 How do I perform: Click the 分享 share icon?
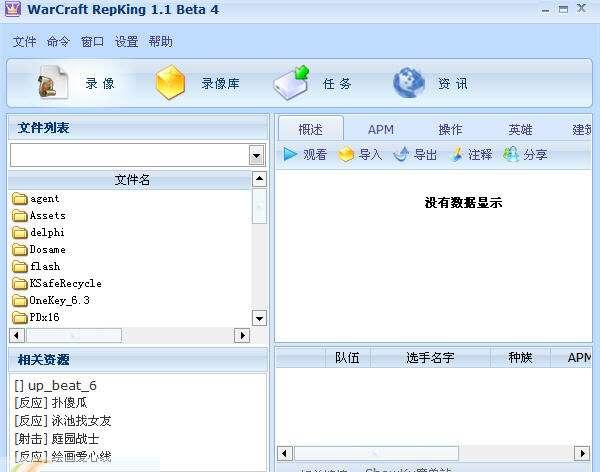click(x=511, y=154)
